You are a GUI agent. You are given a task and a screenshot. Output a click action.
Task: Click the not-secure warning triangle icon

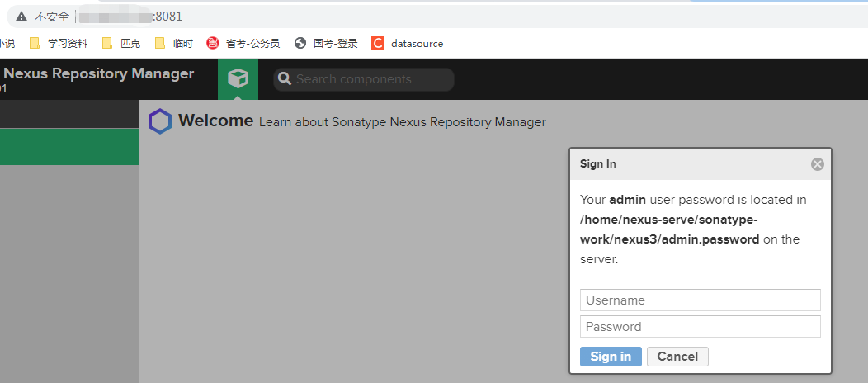pyautogui.click(x=21, y=17)
